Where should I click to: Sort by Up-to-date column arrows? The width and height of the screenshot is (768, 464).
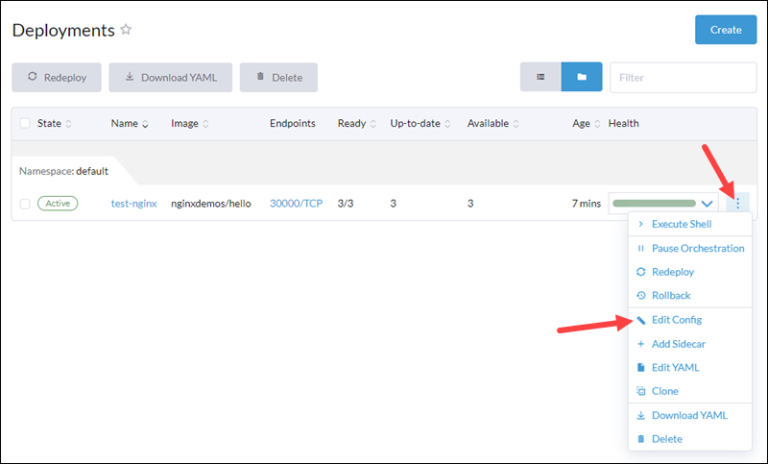pos(447,123)
